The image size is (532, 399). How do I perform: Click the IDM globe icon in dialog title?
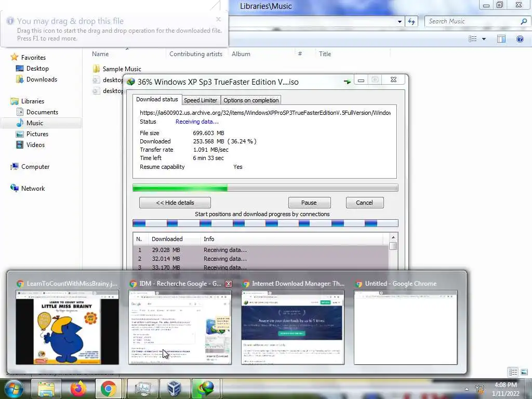tap(130, 82)
